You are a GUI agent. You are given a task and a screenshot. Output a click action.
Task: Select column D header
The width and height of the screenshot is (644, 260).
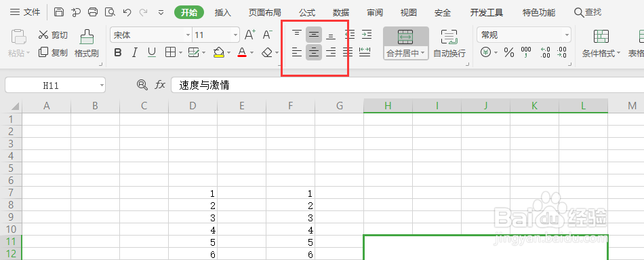click(x=193, y=106)
